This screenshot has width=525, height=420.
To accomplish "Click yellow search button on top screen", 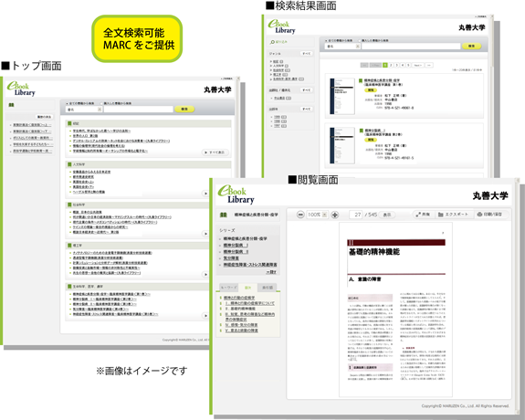I will click(x=184, y=110).
